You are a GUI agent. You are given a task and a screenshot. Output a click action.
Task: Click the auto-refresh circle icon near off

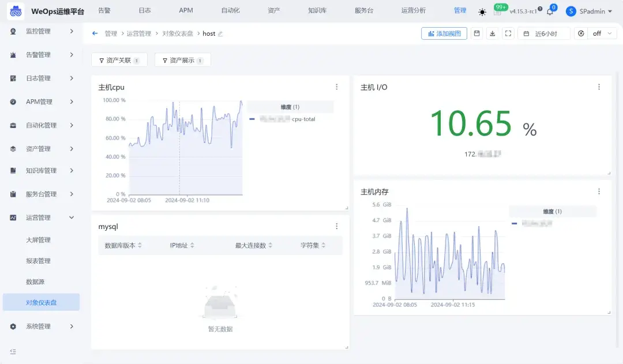click(581, 33)
